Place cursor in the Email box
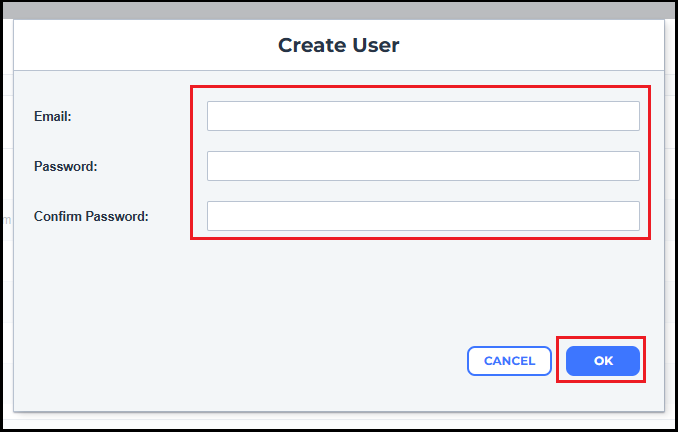The height and width of the screenshot is (432, 678). [423, 116]
